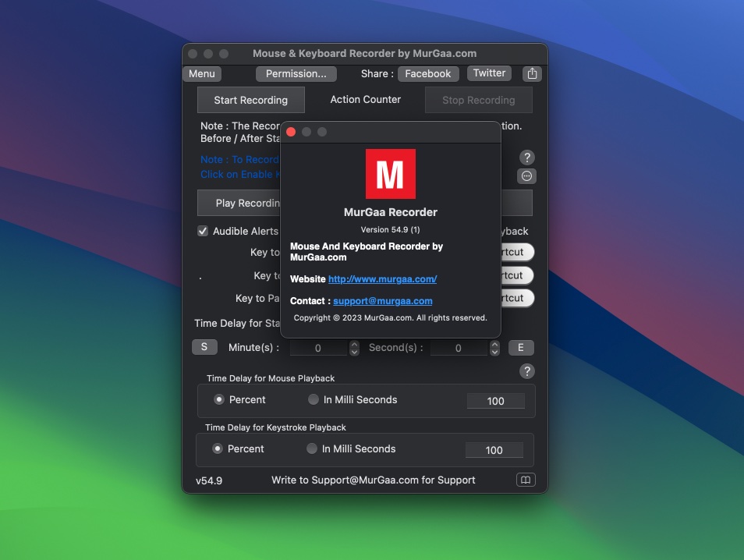Click the red MurGaa Recorder logo
The width and height of the screenshot is (744, 560).
(x=390, y=173)
